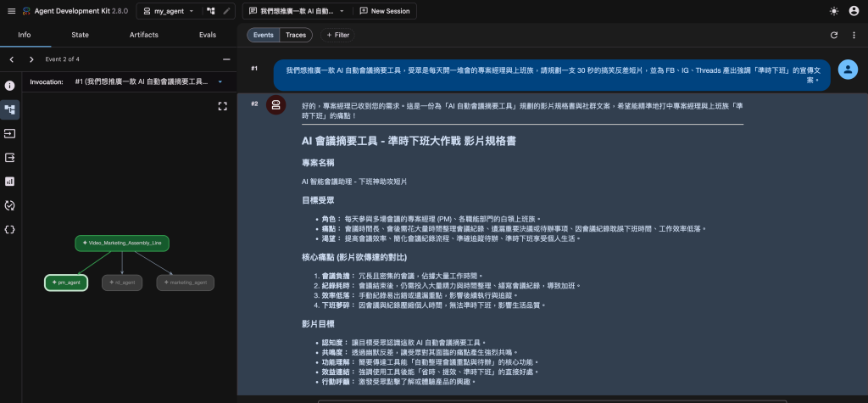Image resolution: width=868 pixels, height=403 pixels.
Task: Select the marketing_agent node
Action: [x=185, y=283]
